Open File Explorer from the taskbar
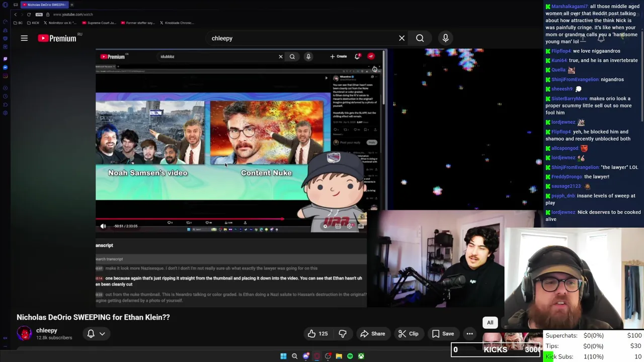The height and width of the screenshot is (362, 644). [339, 356]
